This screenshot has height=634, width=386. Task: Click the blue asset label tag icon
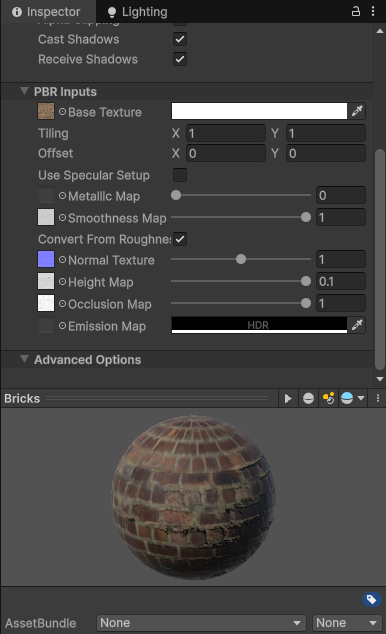(372, 599)
